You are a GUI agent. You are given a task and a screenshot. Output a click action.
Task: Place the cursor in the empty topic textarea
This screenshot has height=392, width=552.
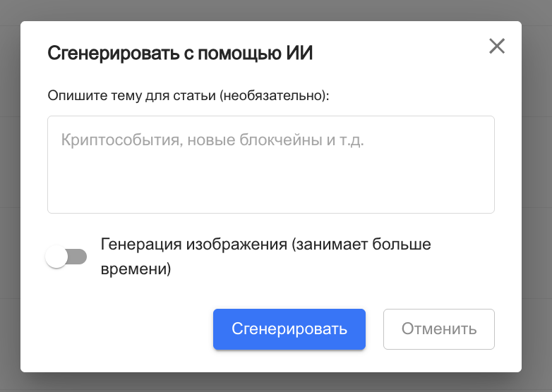(x=270, y=176)
